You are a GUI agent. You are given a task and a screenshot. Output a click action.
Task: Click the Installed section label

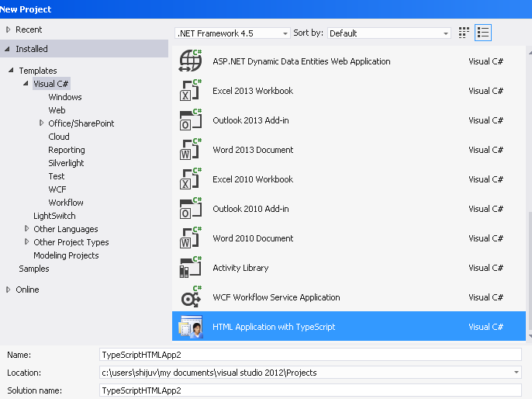32,49
